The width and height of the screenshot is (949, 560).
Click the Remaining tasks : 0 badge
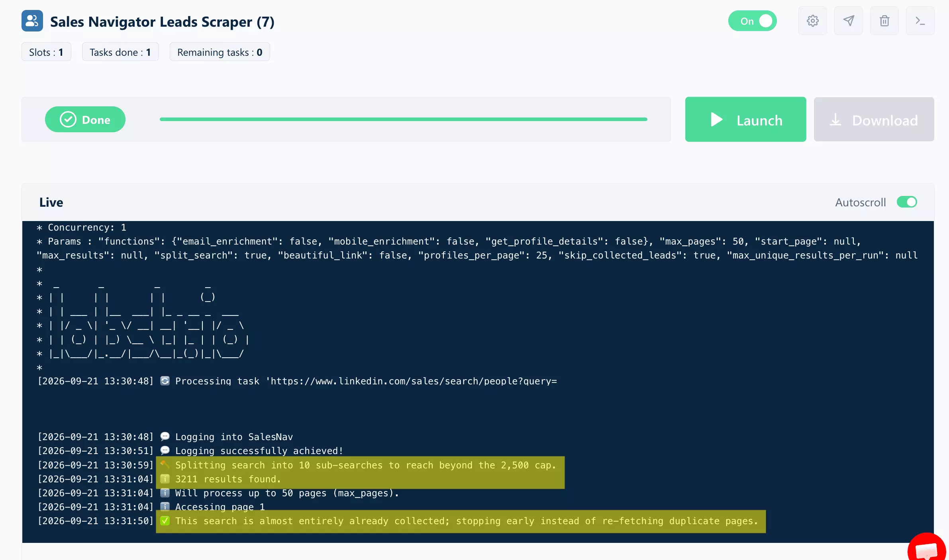220,52
